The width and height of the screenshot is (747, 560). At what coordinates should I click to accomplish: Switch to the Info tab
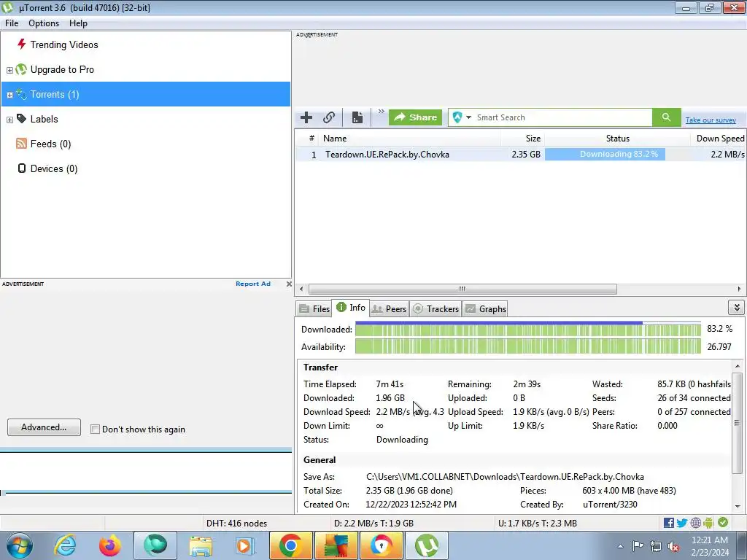[x=351, y=308]
